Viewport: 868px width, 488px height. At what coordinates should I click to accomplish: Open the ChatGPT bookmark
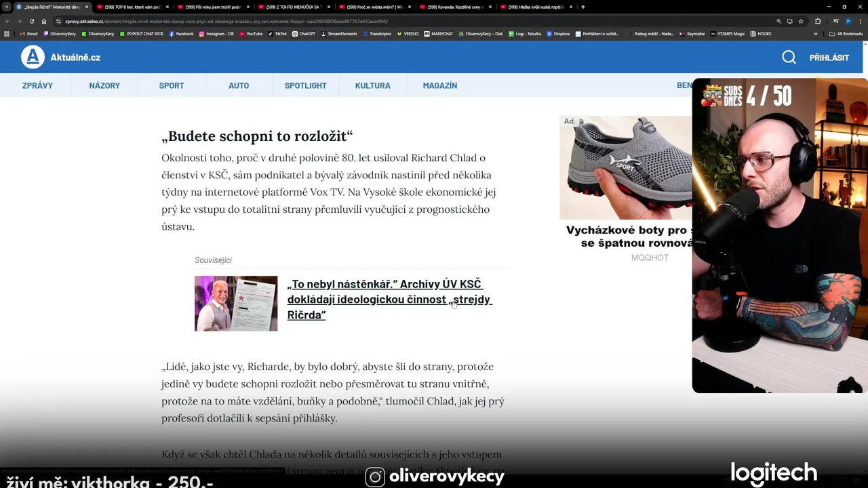[304, 33]
